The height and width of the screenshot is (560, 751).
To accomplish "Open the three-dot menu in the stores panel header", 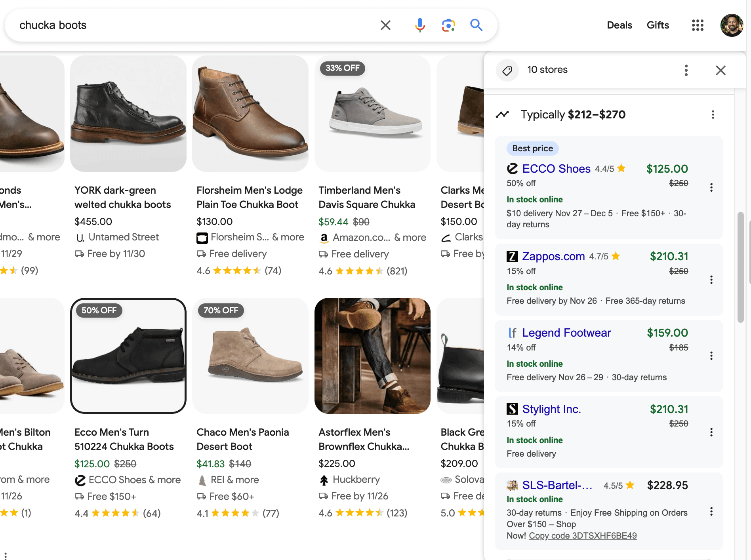I will 686,70.
